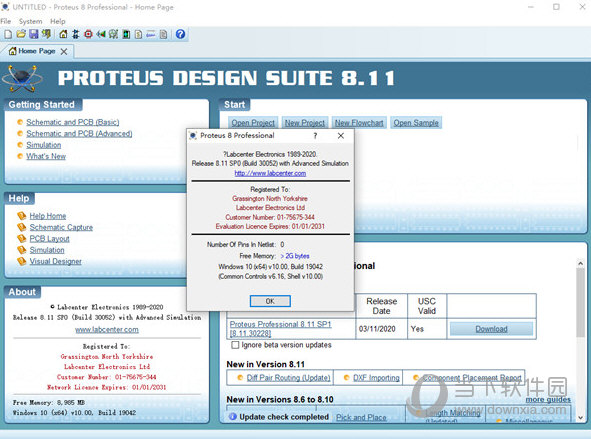
Task: Click the Home Page house toolbar icon
Action: pos(63,34)
